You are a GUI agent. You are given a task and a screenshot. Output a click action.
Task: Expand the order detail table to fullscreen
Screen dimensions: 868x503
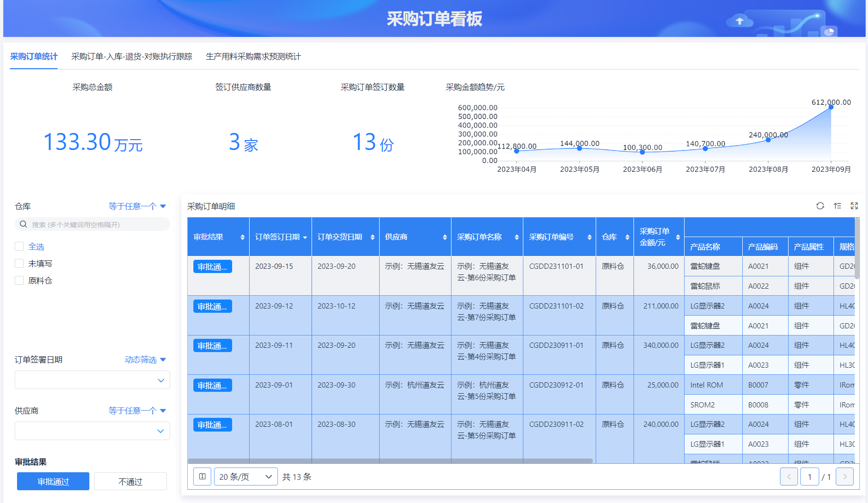pos(854,206)
